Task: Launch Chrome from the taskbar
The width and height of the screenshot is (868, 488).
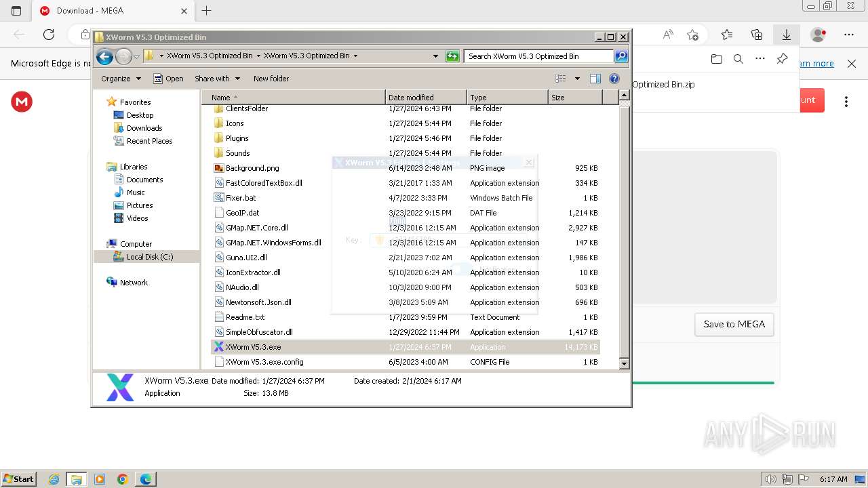Action: 122,479
